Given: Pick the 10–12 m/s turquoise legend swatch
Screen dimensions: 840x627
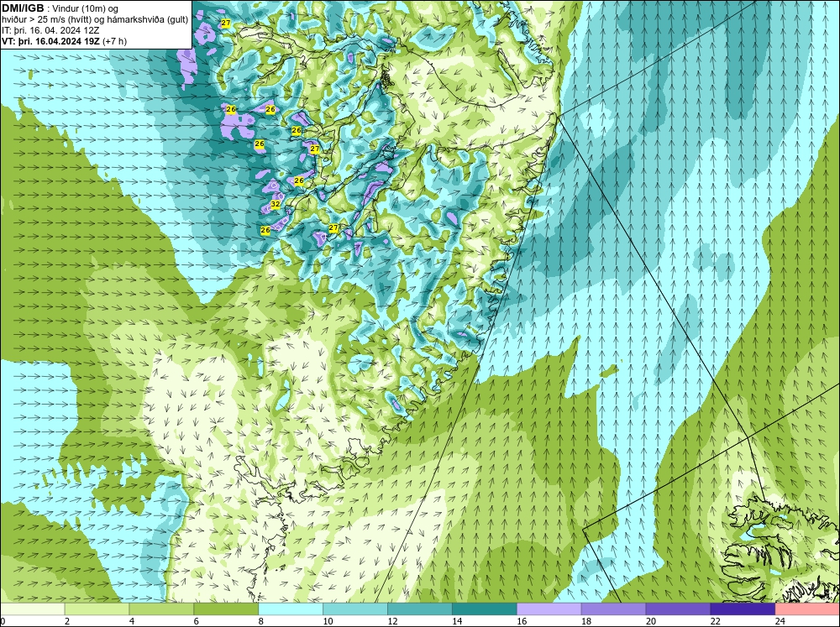Looking at the screenshot, I should [355, 609].
